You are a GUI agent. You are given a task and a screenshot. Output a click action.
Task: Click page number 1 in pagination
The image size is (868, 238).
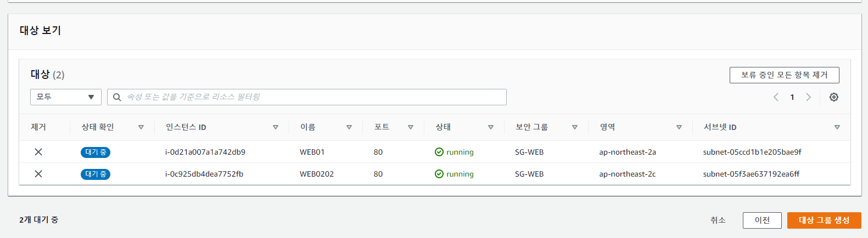click(x=792, y=97)
